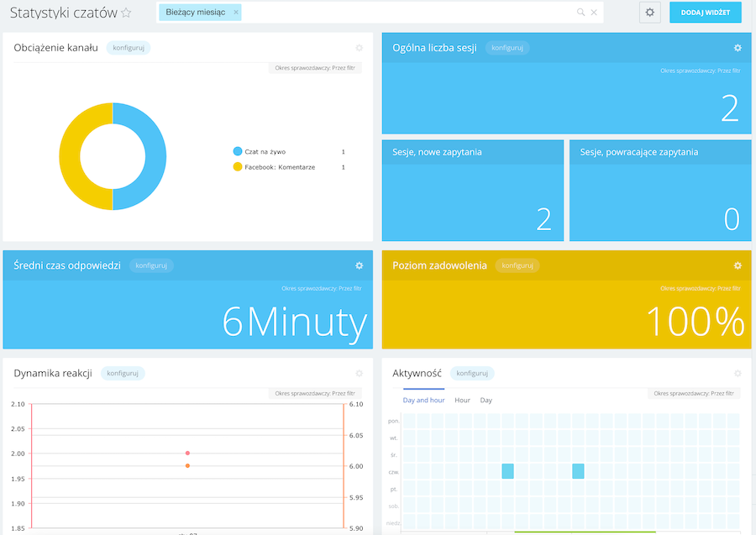Configure the Aktywność widget

click(472, 374)
